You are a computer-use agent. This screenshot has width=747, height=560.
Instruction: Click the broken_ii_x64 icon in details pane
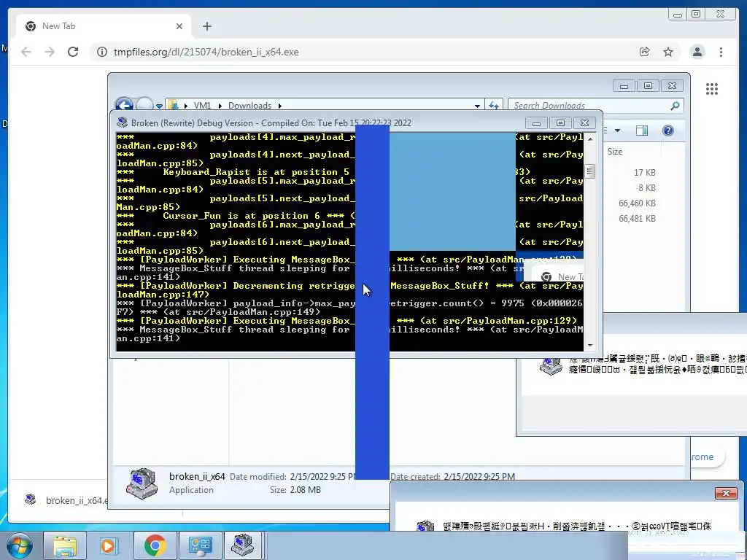coord(142,483)
